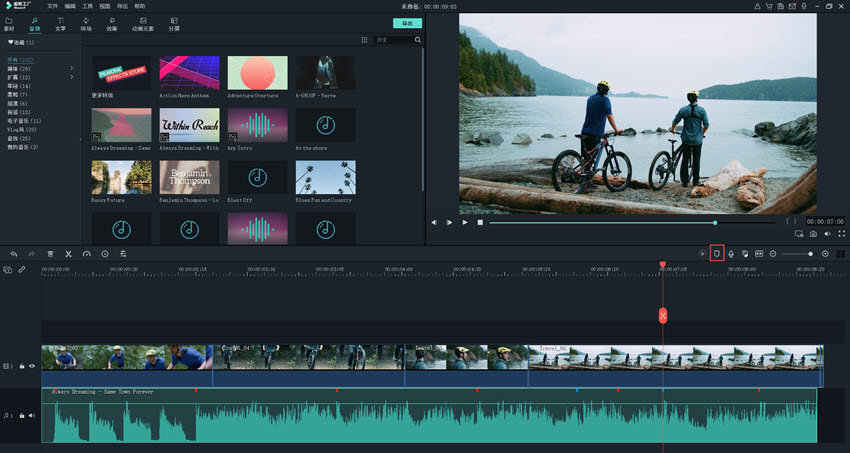Mute the audio track speaker icon
The image size is (850, 453).
(x=32, y=415)
